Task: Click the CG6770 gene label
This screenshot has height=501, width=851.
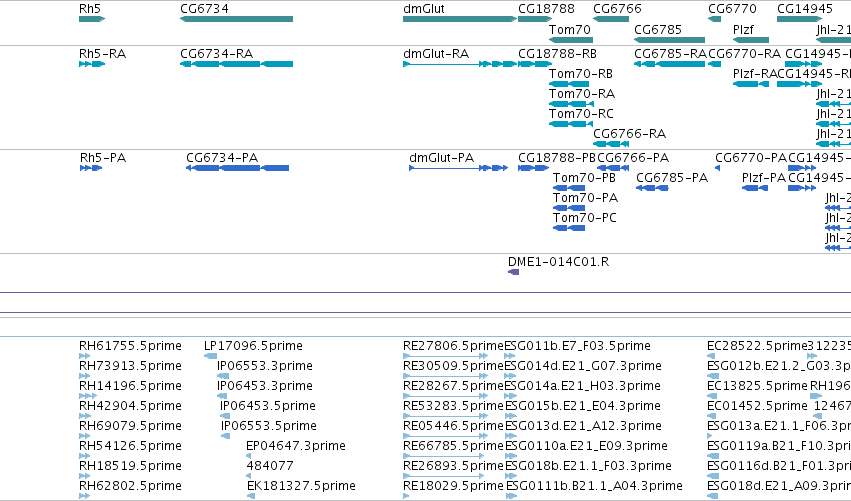Action: pyautogui.click(x=732, y=9)
